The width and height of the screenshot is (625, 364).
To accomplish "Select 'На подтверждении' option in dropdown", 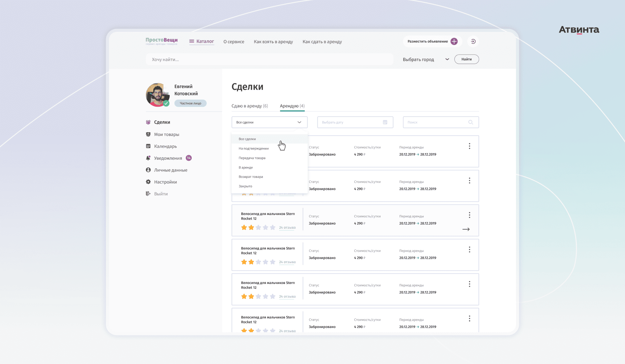I will click(254, 149).
